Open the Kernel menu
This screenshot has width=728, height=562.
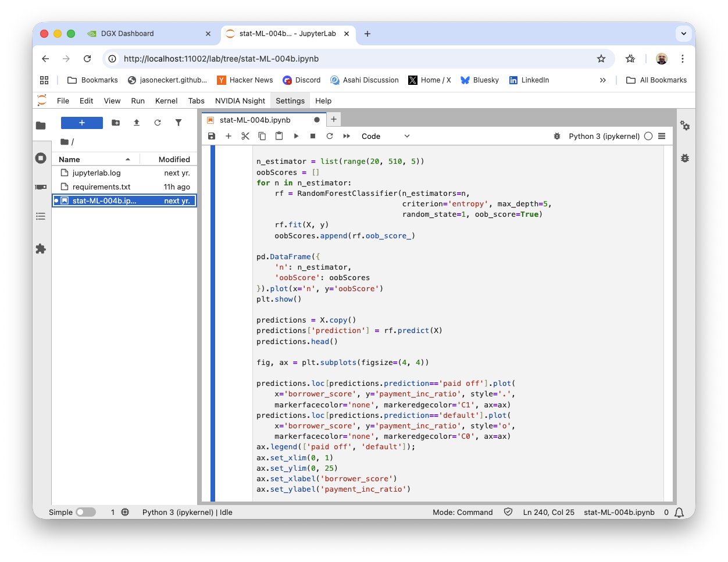[x=166, y=101]
